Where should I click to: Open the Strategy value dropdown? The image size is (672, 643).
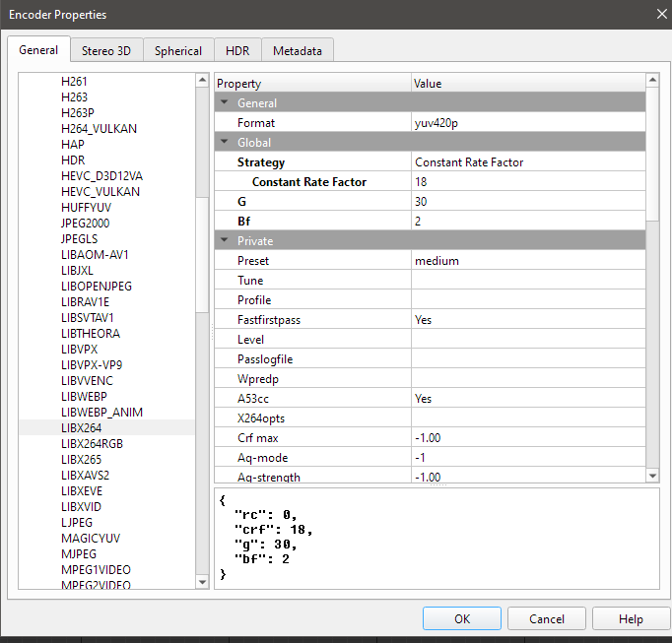[527, 162]
